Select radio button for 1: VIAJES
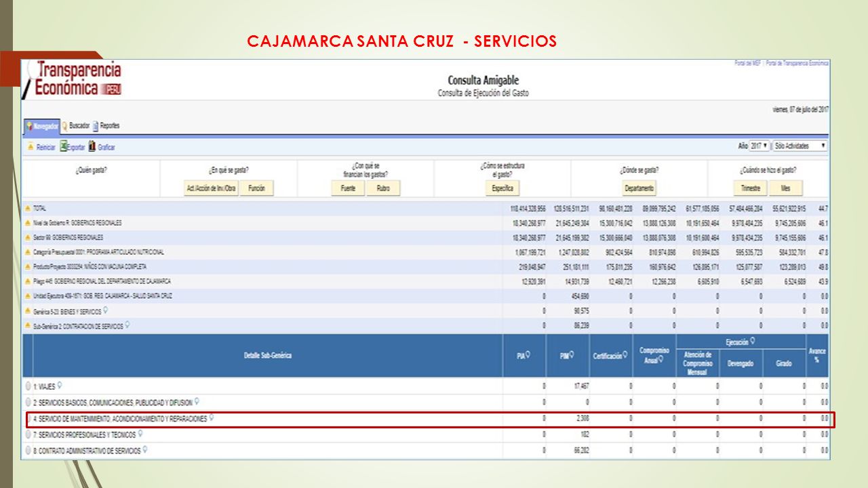This screenshot has width=868, height=488. [28, 386]
